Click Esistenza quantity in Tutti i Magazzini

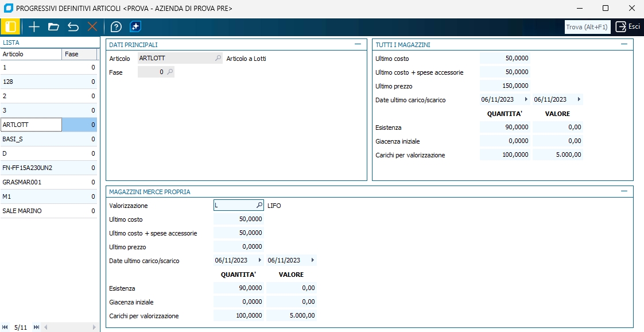(x=505, y=128)
